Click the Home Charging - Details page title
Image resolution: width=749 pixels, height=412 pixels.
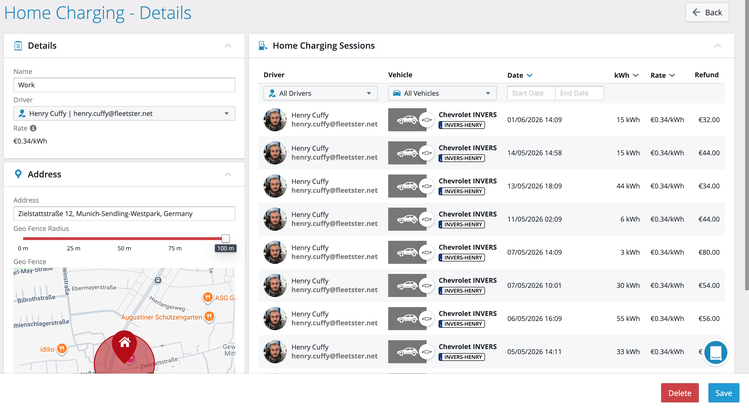(98, 13)
